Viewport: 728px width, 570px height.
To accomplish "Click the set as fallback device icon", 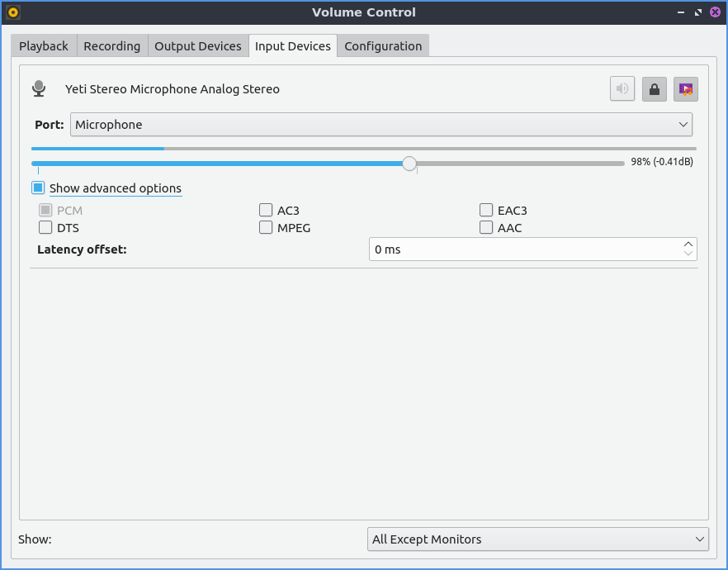I will click(685, 89).
